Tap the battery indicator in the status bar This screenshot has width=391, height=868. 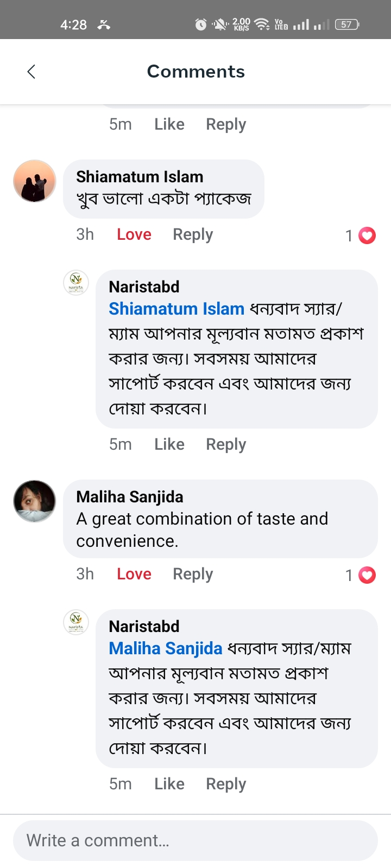point(347,24)
